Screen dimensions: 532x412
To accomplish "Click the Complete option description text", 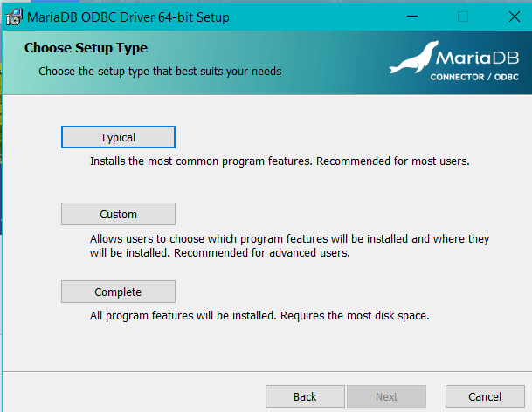I will point(259,315).
